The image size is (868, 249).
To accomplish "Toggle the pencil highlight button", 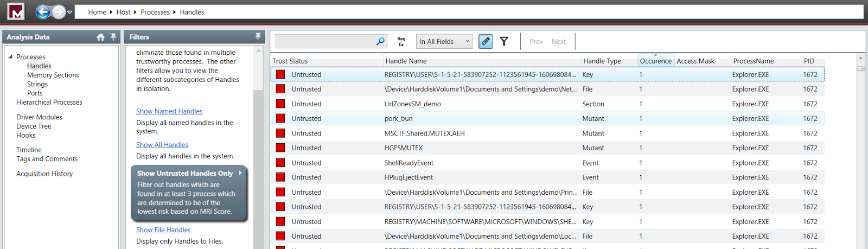I will click(486, 41).
